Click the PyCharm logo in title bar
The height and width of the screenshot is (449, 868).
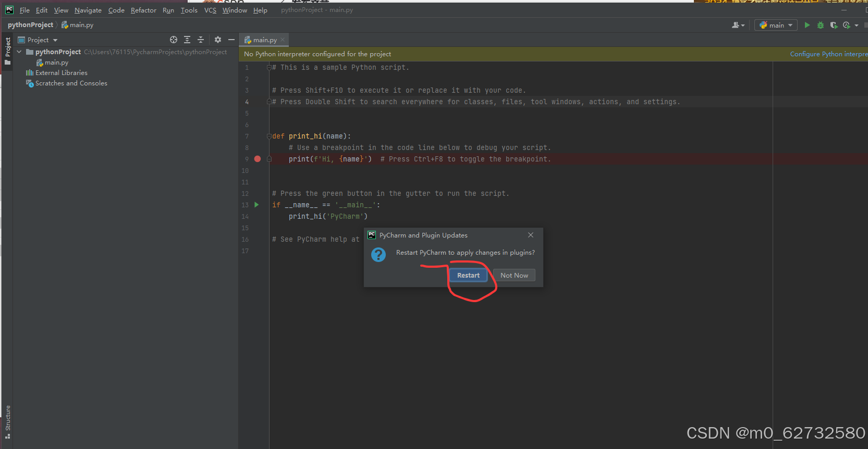(x=9, y=10)
